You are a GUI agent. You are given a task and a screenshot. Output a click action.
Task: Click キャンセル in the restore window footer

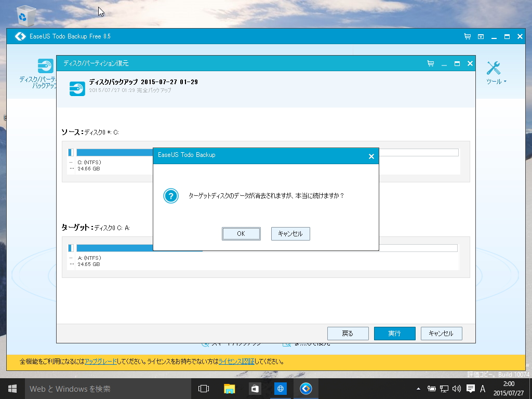tap(442, 334)
